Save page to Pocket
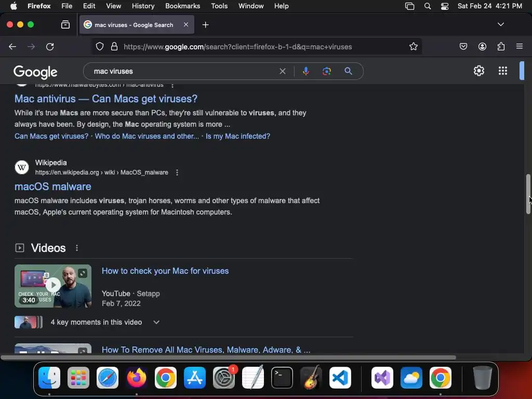Screen dimensions: 532x399 (x=463, y=46)
